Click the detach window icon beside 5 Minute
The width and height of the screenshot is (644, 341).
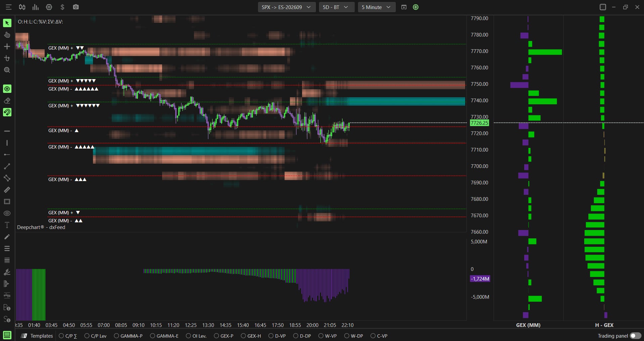click(x=404, y=7)
